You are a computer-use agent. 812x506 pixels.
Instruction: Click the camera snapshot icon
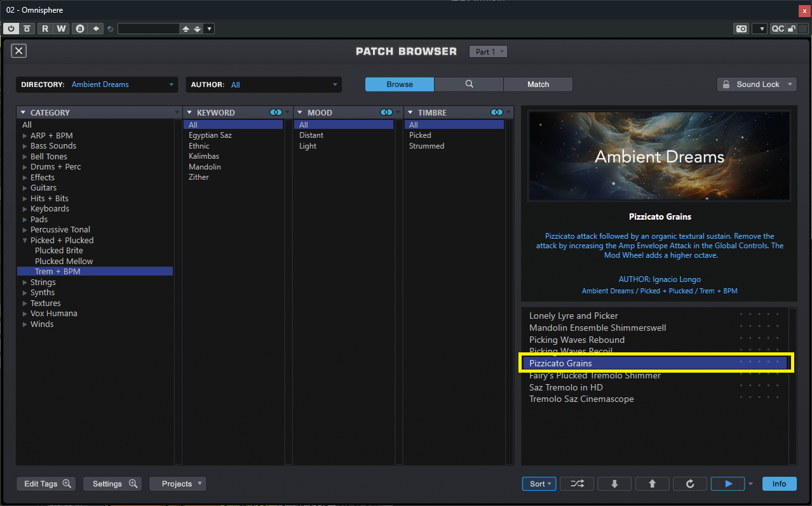tap(741, 29)
